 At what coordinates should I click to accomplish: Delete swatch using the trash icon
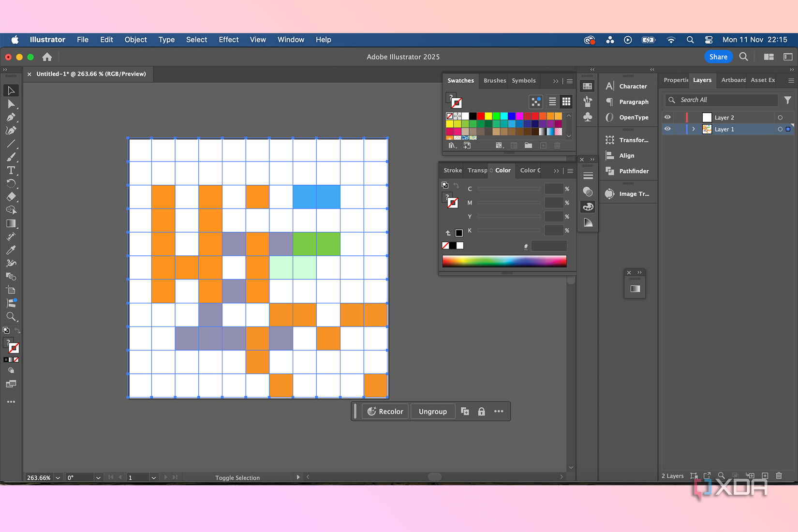point(557,145)
